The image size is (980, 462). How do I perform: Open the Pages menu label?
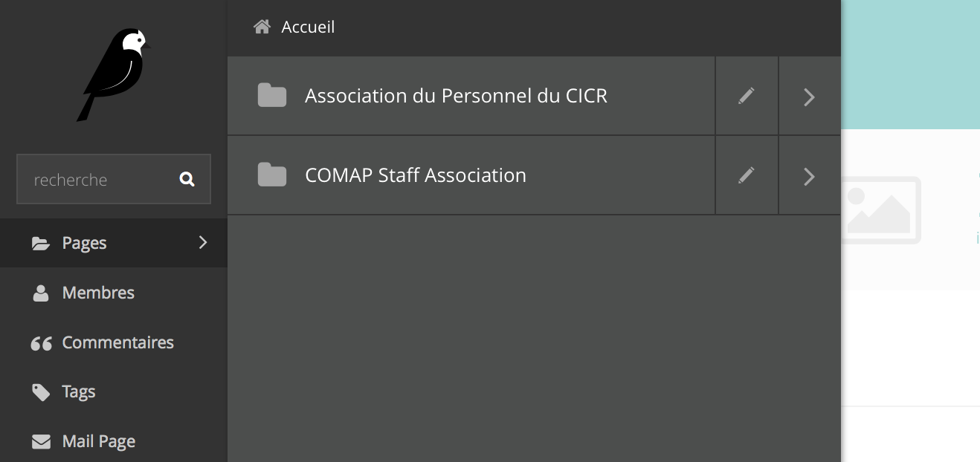coord(84,243)
